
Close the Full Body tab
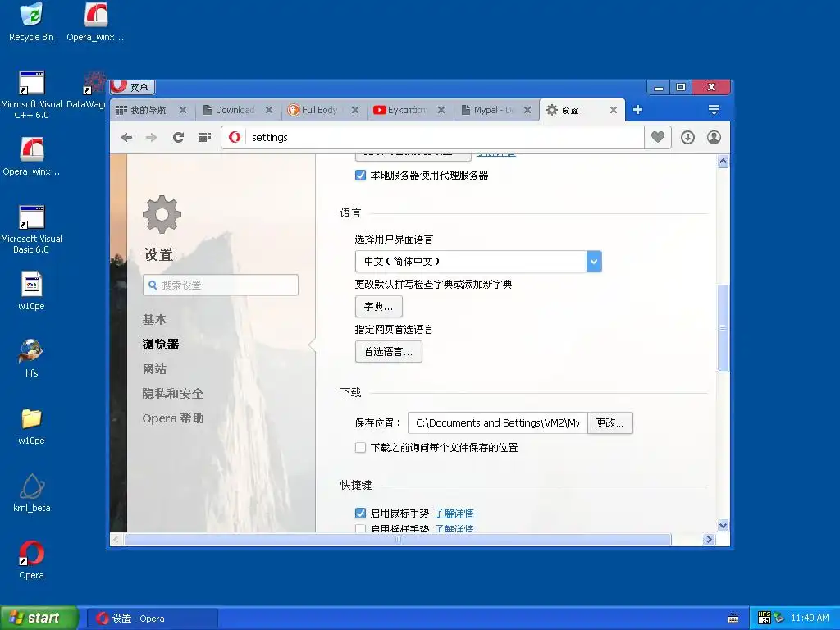click(x=354, y=110)
